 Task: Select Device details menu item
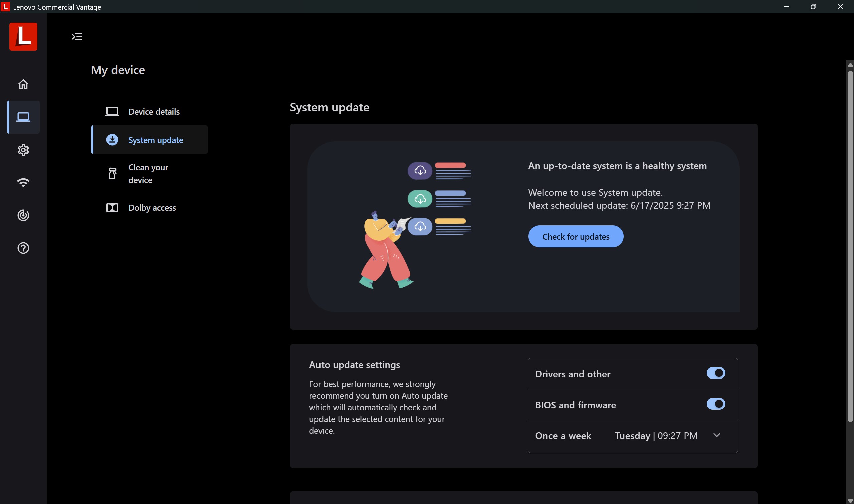[x=154, y=112]
